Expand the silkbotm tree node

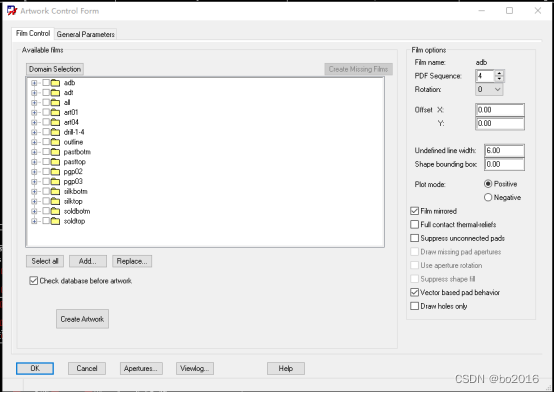[34, 192]
